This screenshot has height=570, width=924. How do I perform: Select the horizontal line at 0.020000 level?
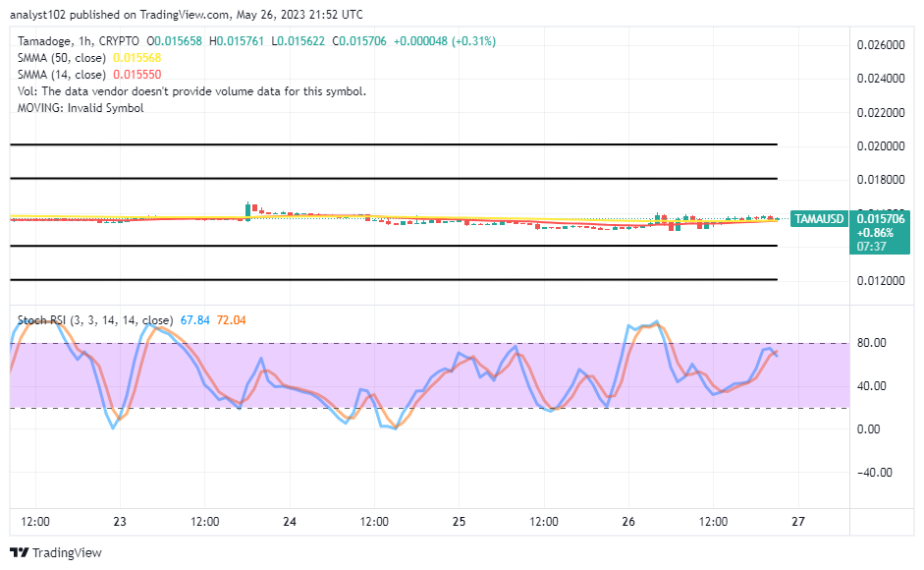click(394, 144)
